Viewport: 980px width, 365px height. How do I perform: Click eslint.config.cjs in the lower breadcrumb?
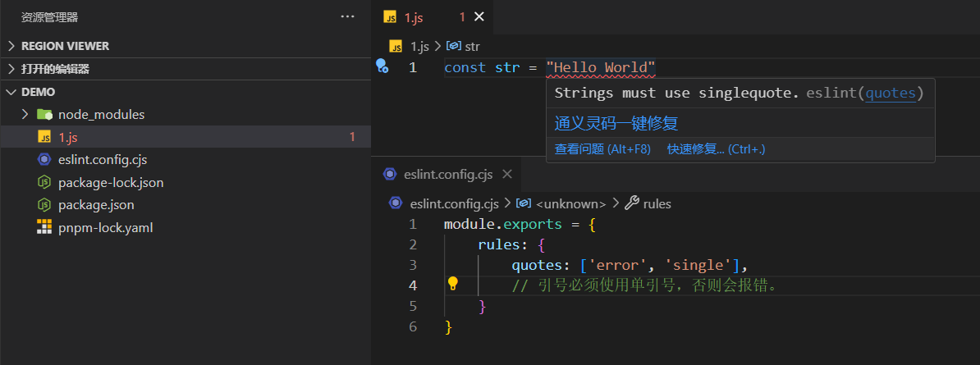(455, 203)
